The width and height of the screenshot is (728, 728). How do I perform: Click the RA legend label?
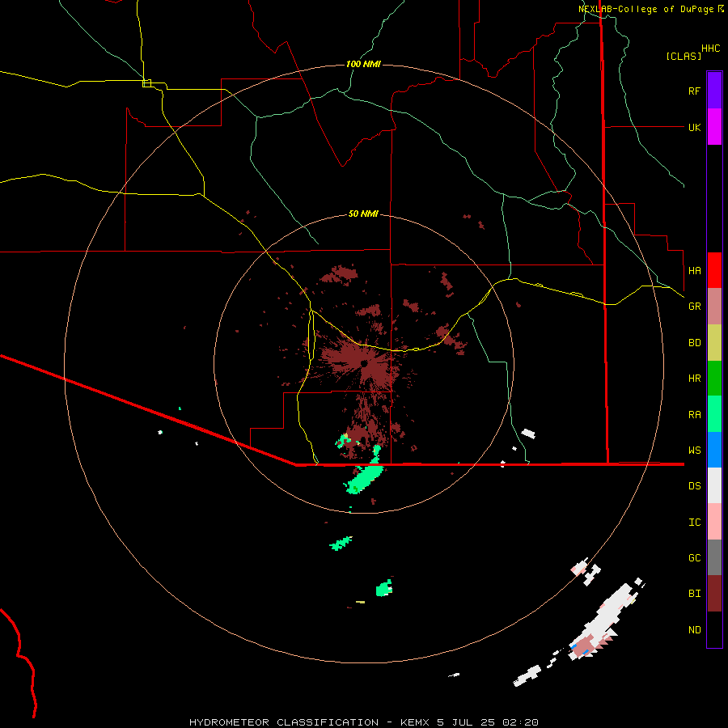point(694,415)
